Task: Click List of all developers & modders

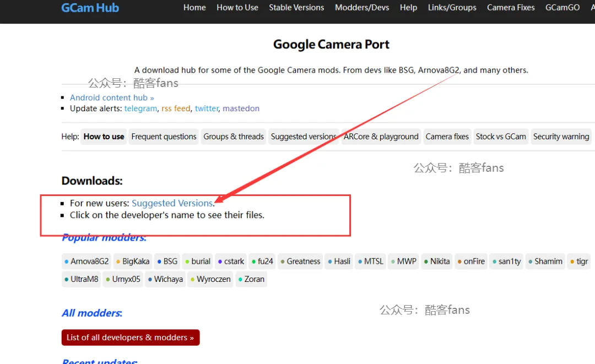Action: 131,338
